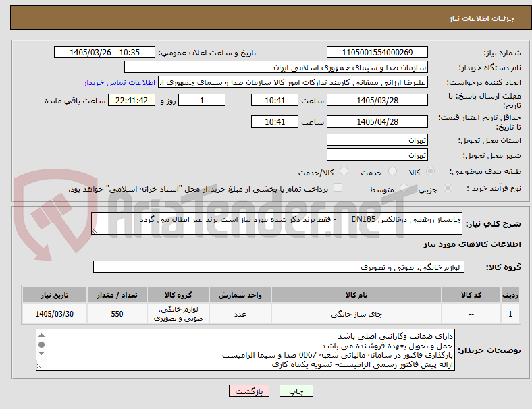Click the نوع فرآیند خرید label
Screen dimensions: 532x409
coord(494,188)
